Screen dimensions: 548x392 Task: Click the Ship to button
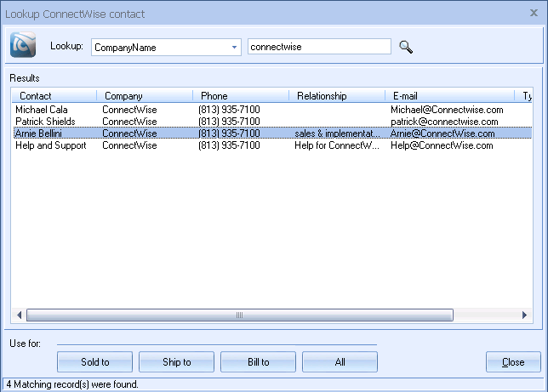176,362
